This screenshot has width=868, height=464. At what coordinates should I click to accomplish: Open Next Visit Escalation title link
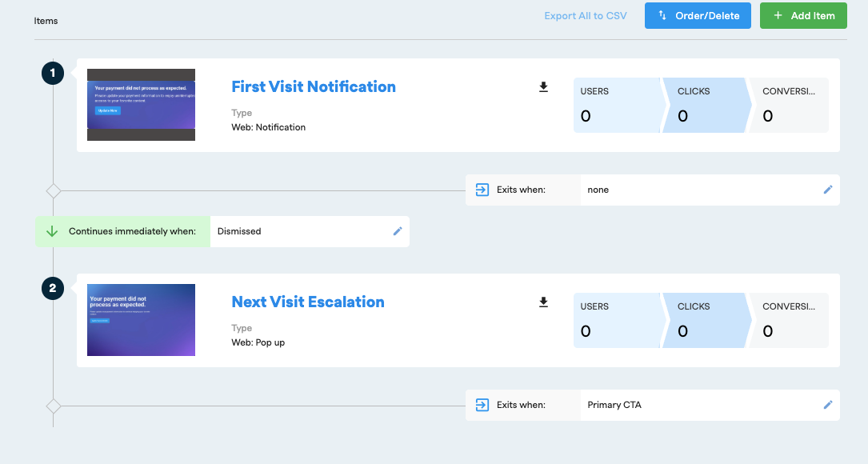308,302
